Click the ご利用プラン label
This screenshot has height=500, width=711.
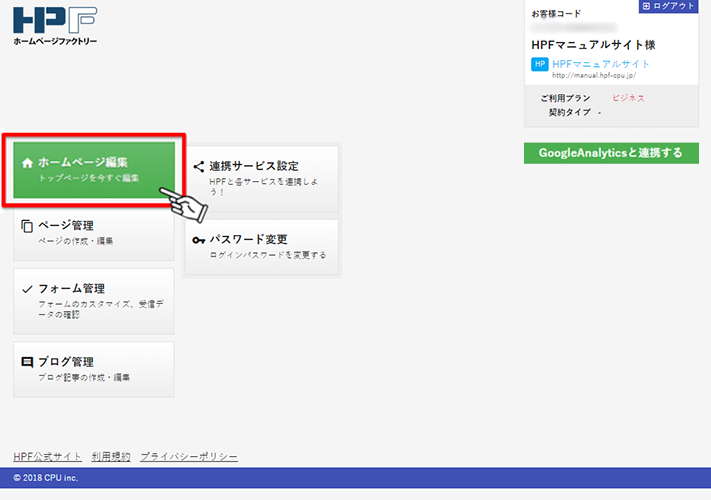565,98
